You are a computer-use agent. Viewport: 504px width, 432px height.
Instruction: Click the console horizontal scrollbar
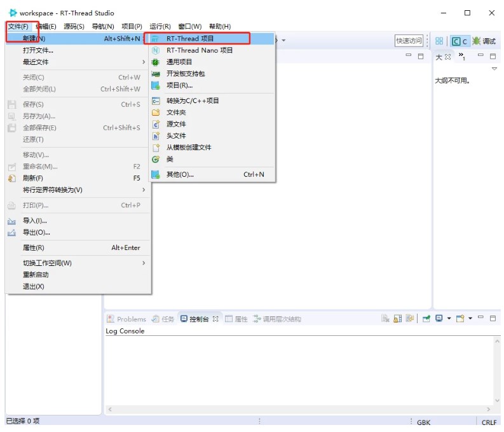(x=299, y=409)
